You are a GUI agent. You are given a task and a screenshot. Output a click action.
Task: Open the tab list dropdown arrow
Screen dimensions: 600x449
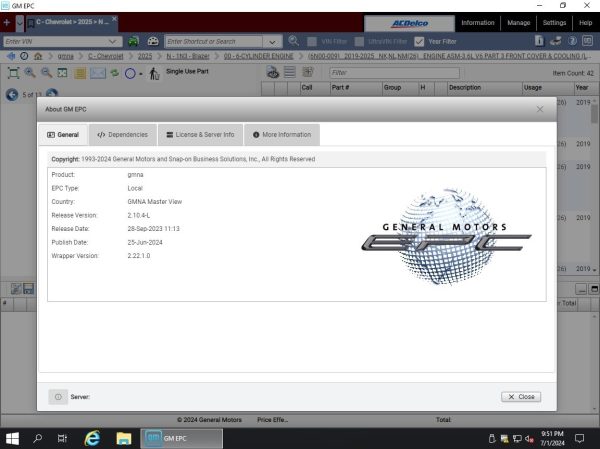[x=20, y=23]
